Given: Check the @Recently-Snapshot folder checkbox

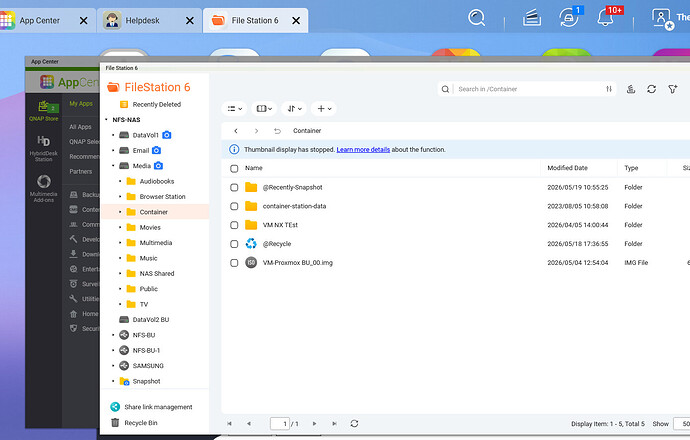Looking at the screenshot, I should (234, 187).
